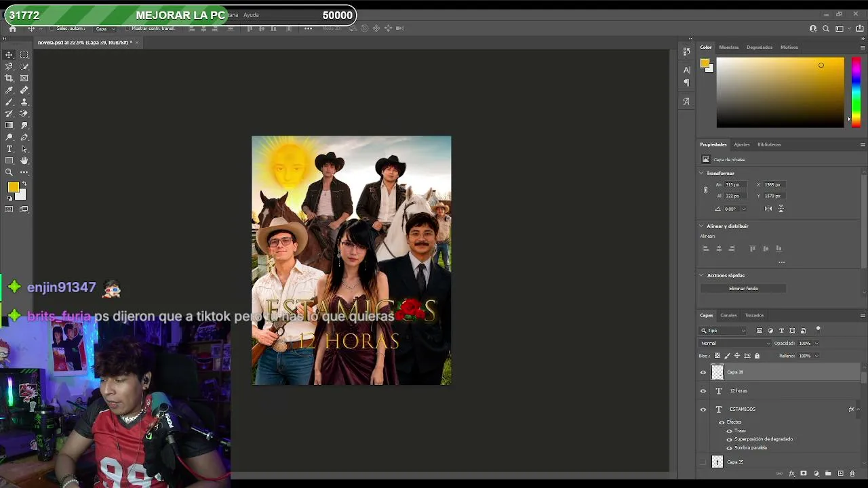Go to Photoshop home screen
The image size is (868, 488).
click(x=12, y=28)
